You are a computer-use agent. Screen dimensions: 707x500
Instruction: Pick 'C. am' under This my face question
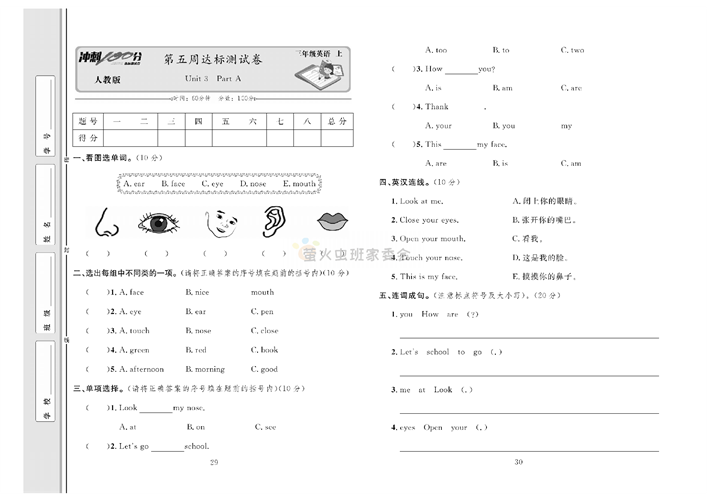pos(571,163)
